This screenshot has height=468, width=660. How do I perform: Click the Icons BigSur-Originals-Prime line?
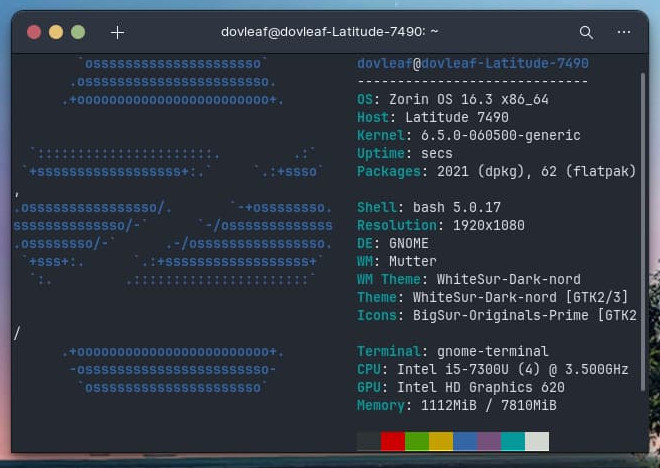[497, 316]
